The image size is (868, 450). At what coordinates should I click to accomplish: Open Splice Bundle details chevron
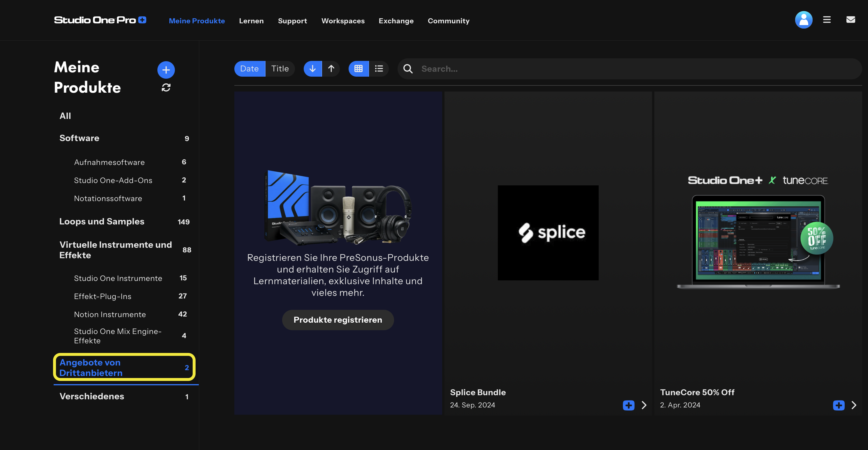click(x=644, y=405)
